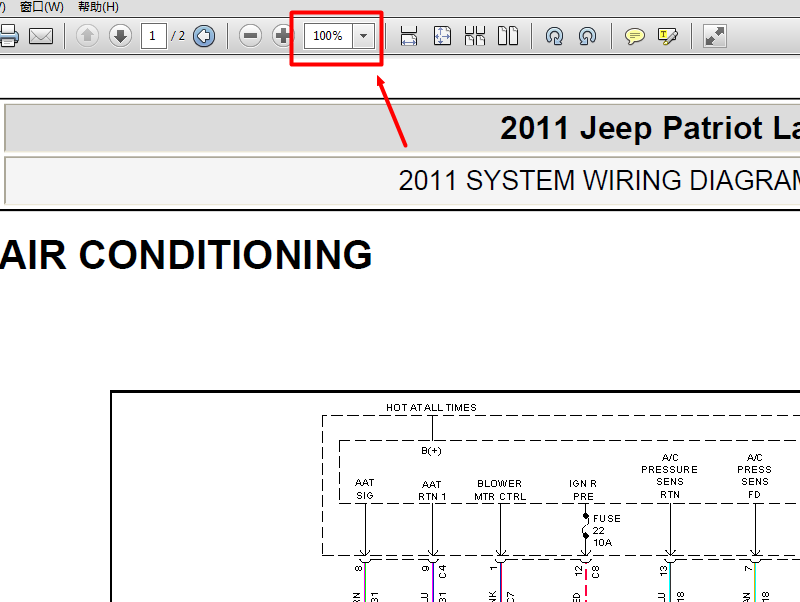Go to previous page arrow
800x602 pixels.
[x=87, y=36]
